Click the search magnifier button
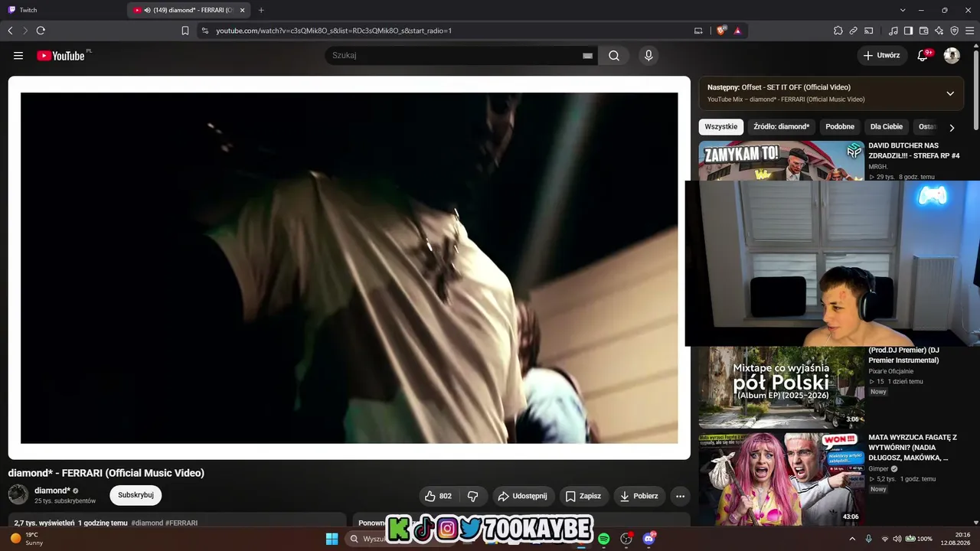The width and height of the screenshot is (980, 551). point(614,56)
